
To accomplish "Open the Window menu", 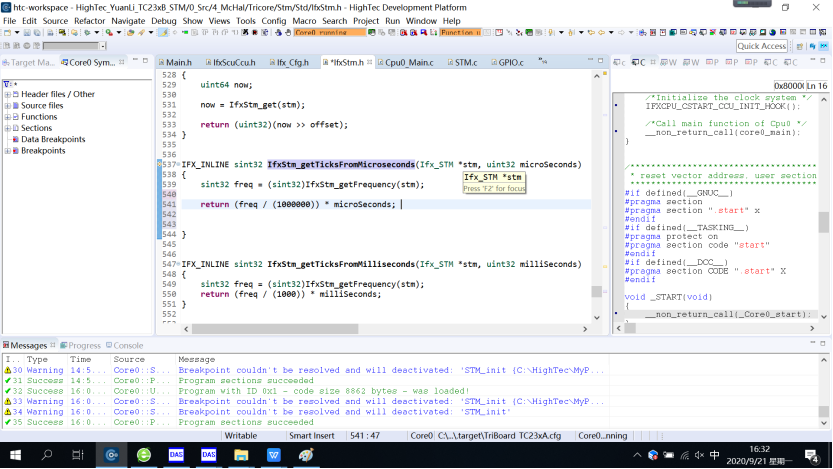I will click(421, 21).
